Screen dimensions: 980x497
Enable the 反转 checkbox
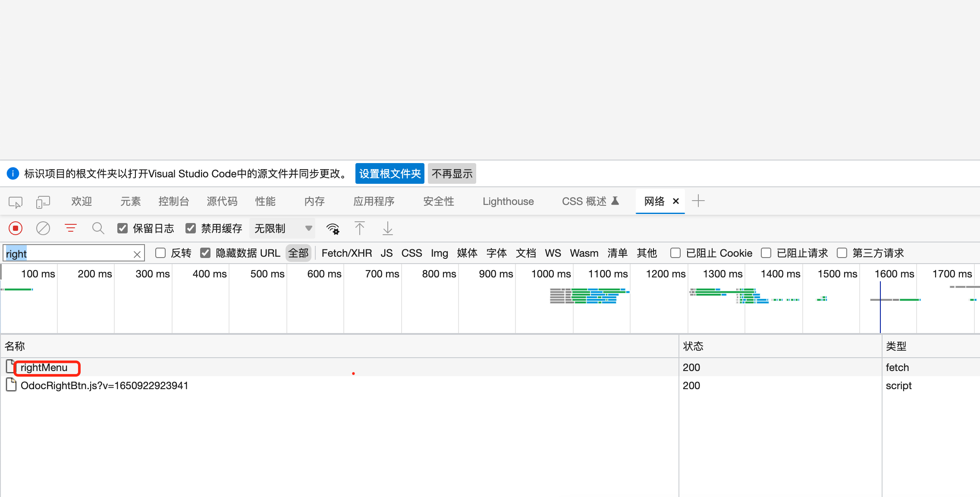(x=160, y=253)
